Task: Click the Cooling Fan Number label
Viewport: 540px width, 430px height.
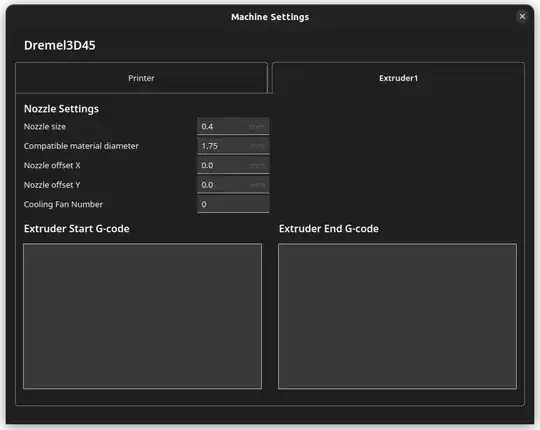Action: (63, 204)
